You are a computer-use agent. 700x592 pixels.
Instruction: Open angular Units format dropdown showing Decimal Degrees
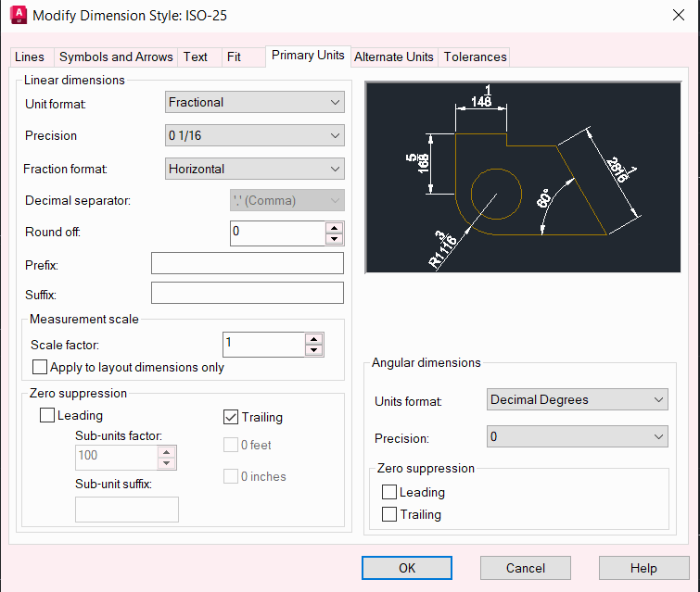(x=578, y=399)
